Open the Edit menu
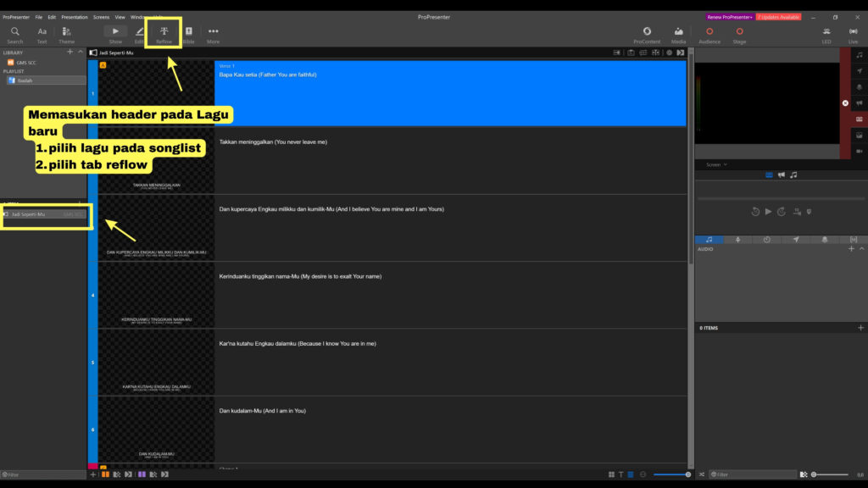This screenshot has height=488, width=868. pos(52,17)
